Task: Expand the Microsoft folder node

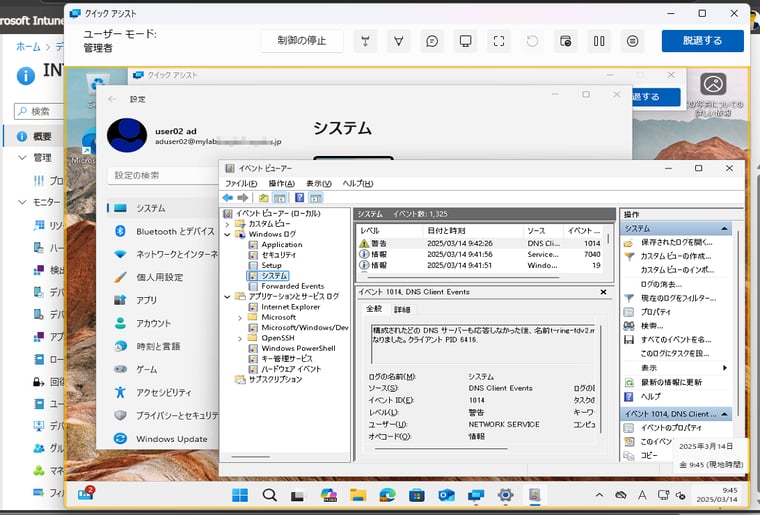Action: point(240,318)
